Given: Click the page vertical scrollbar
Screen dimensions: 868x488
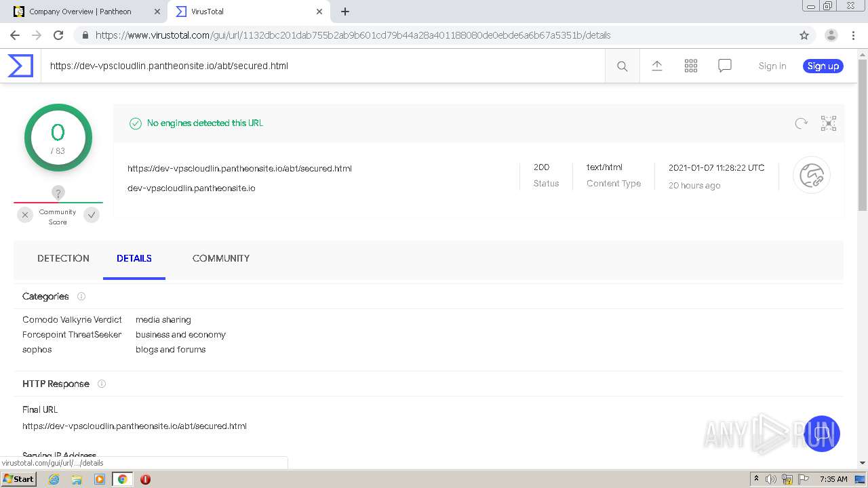Looking at the screenshot, I should (863, 136).
